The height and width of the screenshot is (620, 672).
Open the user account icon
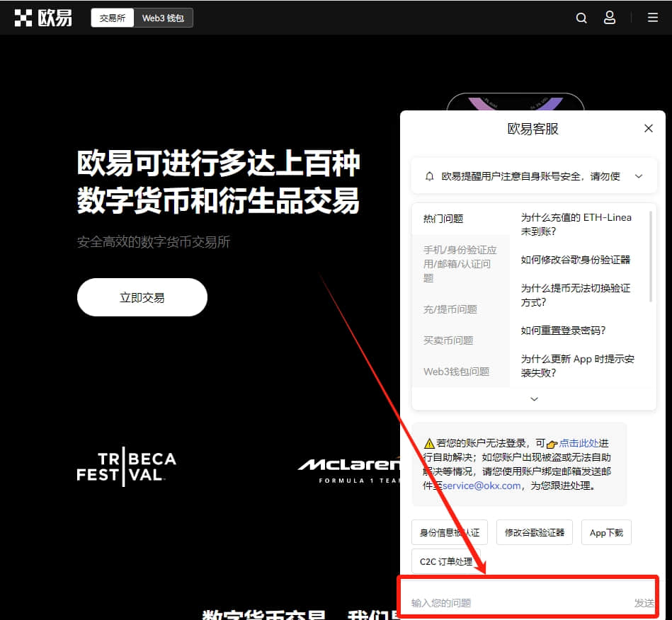click(x=610, y=18)
